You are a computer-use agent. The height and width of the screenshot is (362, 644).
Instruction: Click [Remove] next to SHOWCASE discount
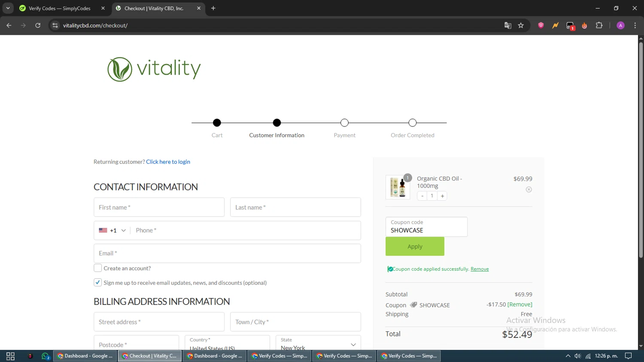pyautogui.click(x=519, y=305)
